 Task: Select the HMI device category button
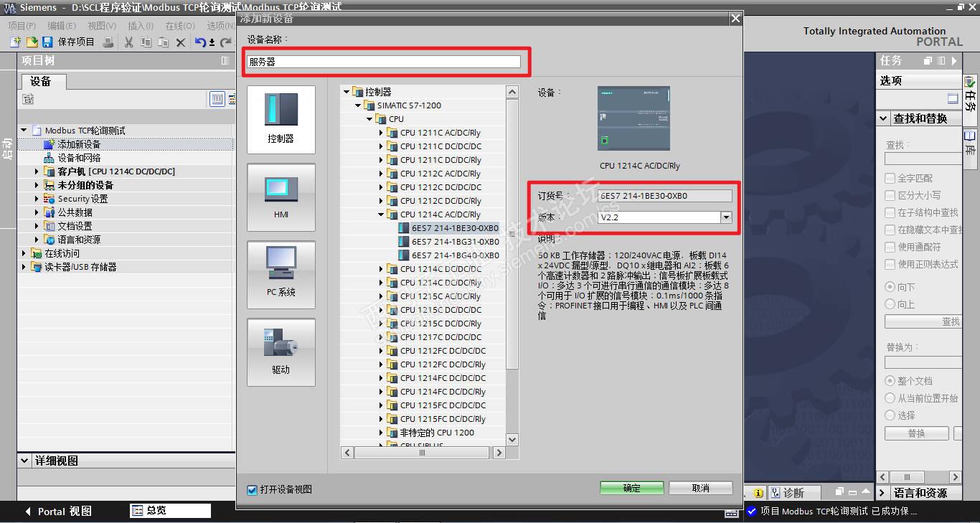[x=281, y=197]
